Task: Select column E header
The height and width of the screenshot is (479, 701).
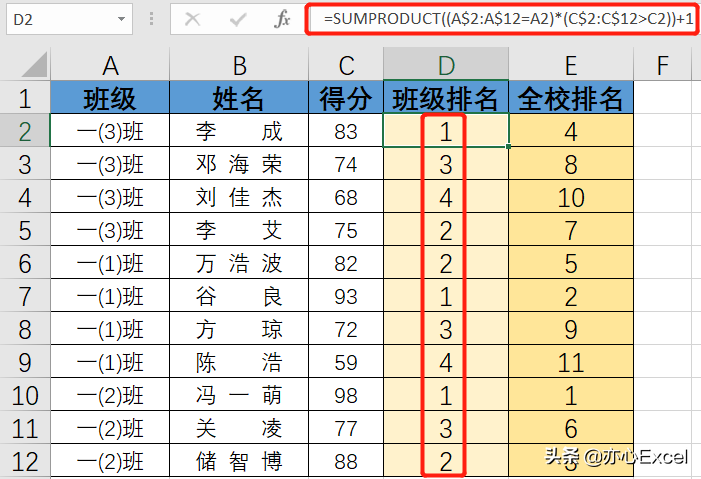Action: (x=571, y=65)
